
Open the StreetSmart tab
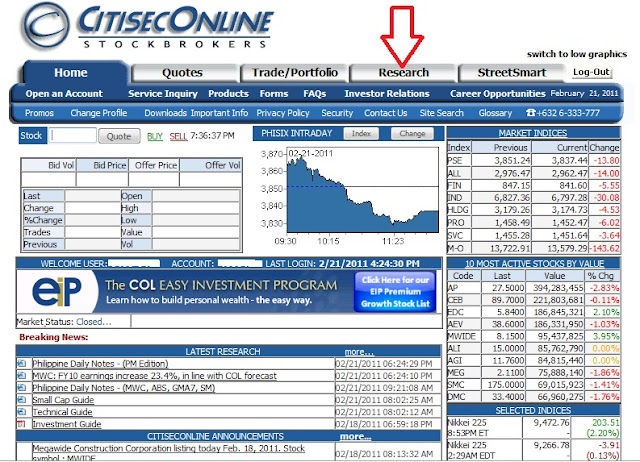512,73
